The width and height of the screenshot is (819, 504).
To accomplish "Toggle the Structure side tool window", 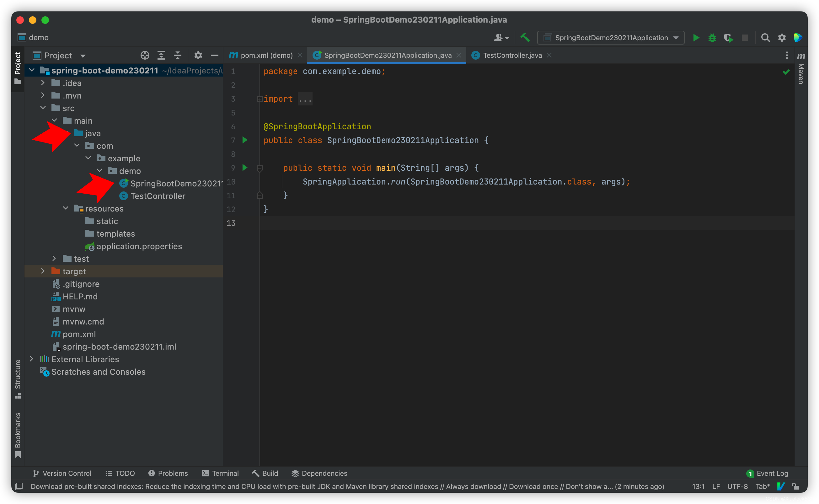I will tap(18, 379).
